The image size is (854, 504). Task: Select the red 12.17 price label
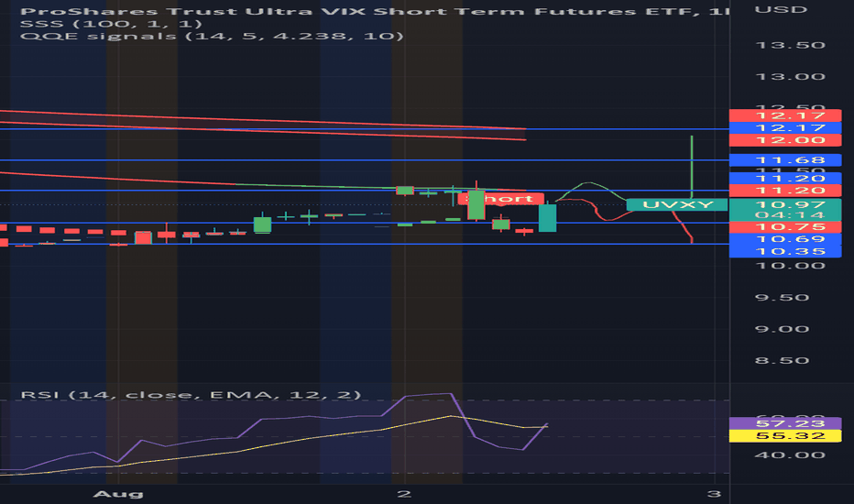(x=785, y=115)
